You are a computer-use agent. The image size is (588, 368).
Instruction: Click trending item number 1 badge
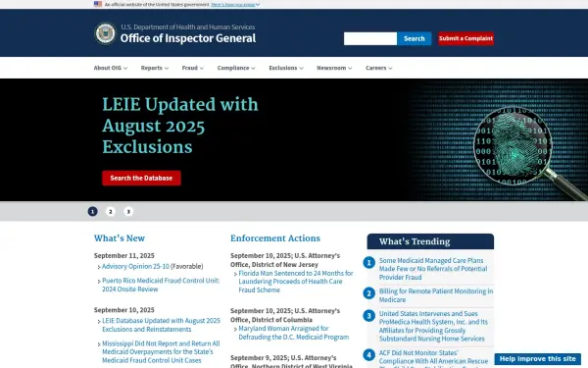pyautogui.click(x=369, y=262)
